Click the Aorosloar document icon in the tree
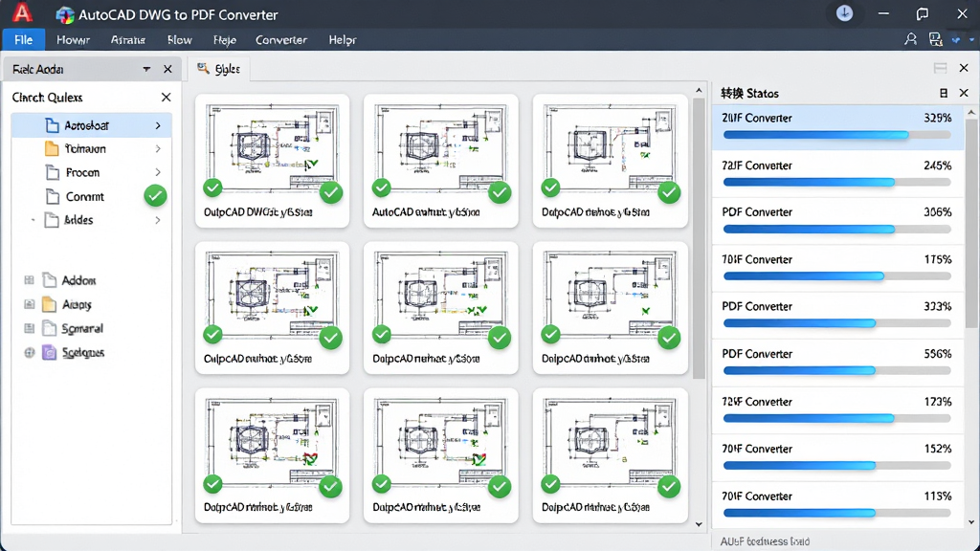Screen dimensions: 980x551 click(52, 125)
